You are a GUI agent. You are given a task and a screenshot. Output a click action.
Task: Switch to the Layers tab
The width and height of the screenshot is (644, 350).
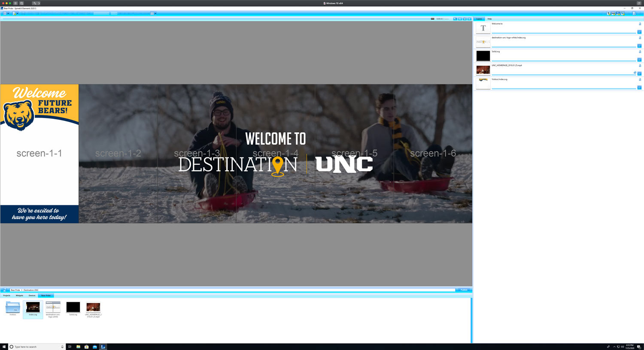click(x=479, y=19)
